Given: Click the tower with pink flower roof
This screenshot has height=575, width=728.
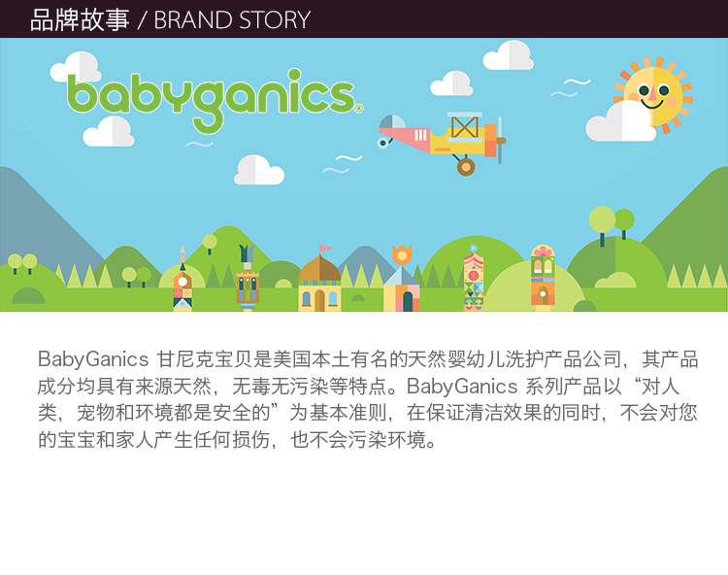Looking at the screenshot, I should [x=543, y=277].
